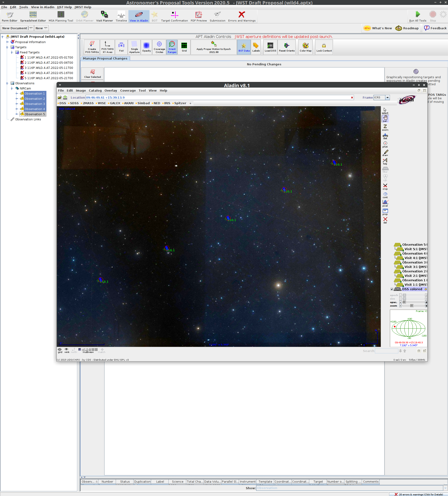This screenshot has height=496, width=448.
Task: Open the Submission tool
Action: (x=217, y=16)
